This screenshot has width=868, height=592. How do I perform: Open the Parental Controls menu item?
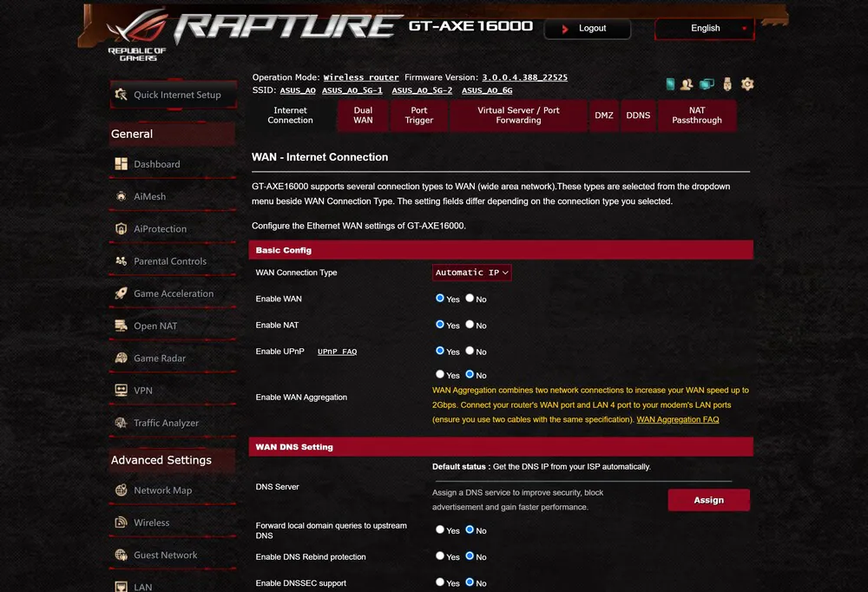pyautogui.click(x=173, y=260)
